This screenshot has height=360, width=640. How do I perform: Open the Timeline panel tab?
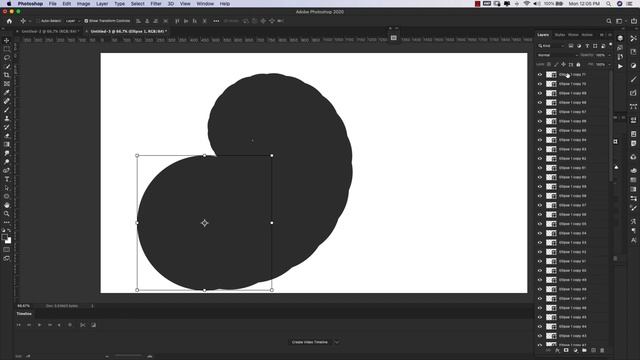click(x=24, y=314)
